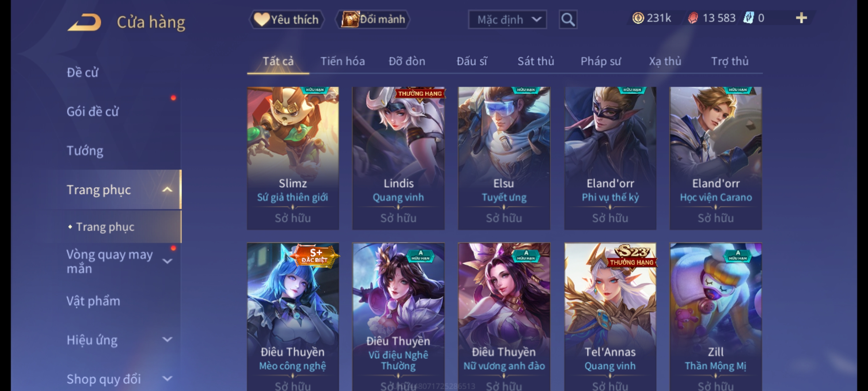
Task: Click the red ruby currency icon
Action: [693, 18]
